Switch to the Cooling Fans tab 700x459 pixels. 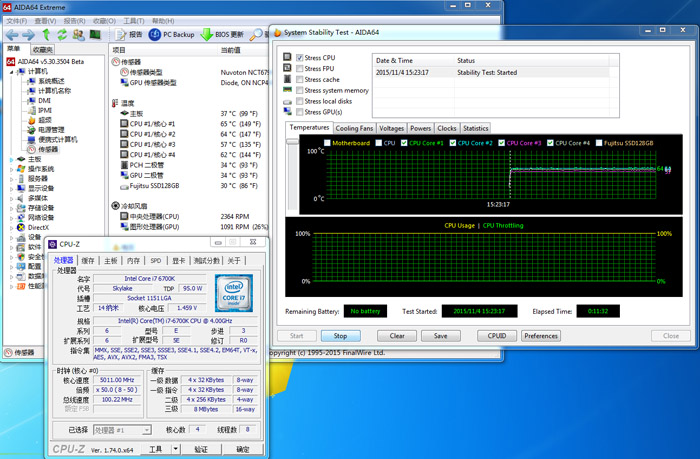tap(354, 128)
